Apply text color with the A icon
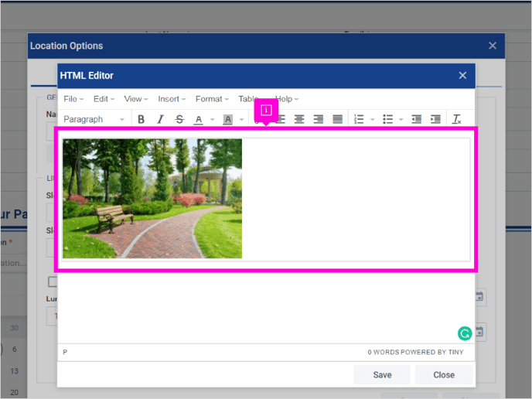Image resolution: width=532 pixels, height=399 pixels. pos(199,119)
